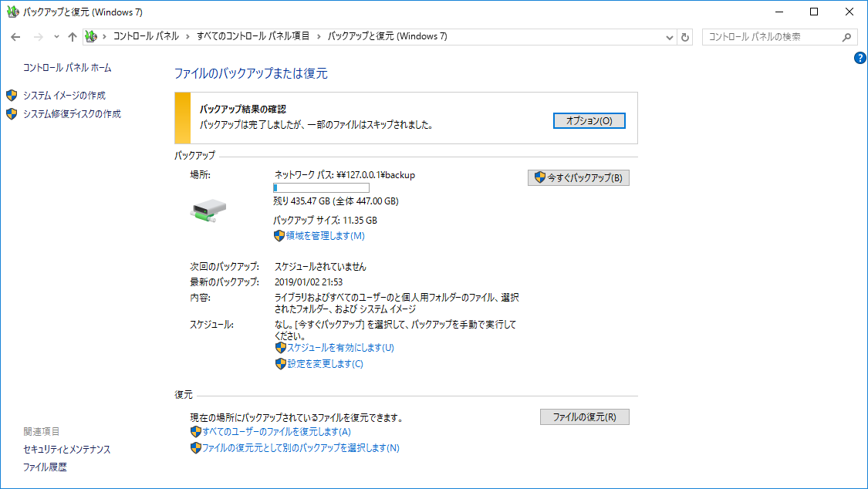Click the heading ファイルのバックアップまたは復元

(x=251, y=73)
